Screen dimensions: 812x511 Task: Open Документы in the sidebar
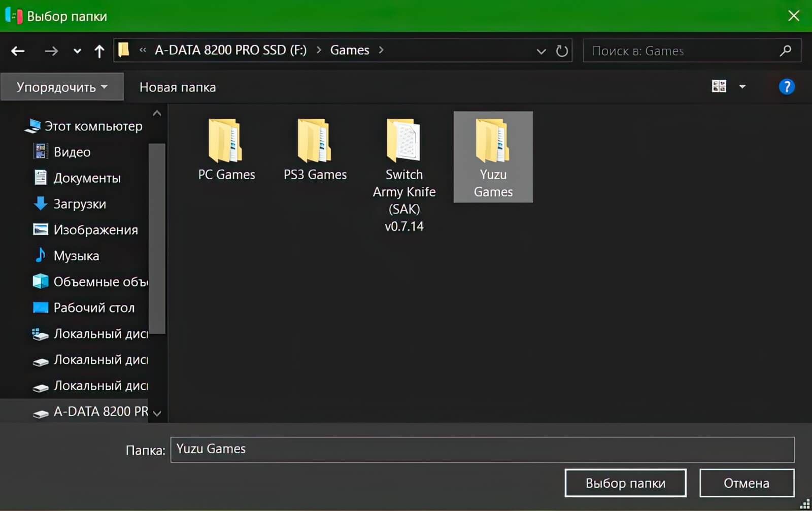click(87, 178)
